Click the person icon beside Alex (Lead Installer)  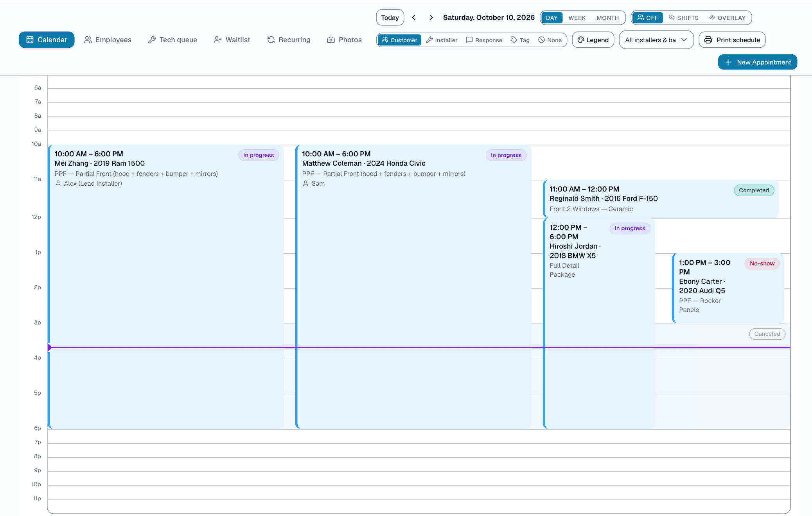coord(58,184)
